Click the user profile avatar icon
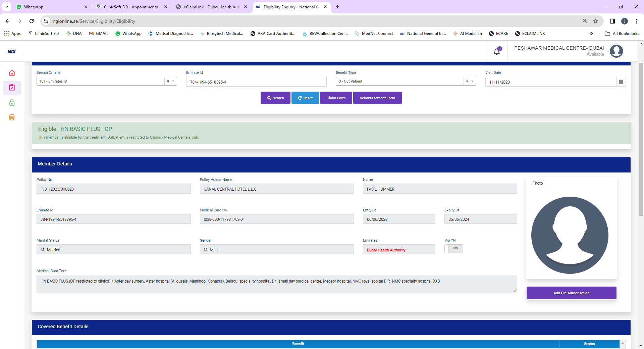The width and height of the screenshot is (644, 349). coord(616,51)
